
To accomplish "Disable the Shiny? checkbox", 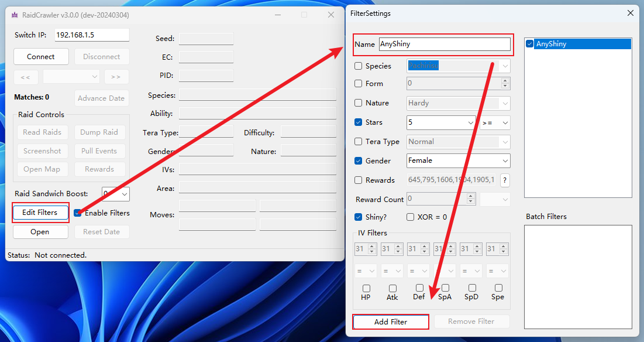I will click(x=359, y=217).
